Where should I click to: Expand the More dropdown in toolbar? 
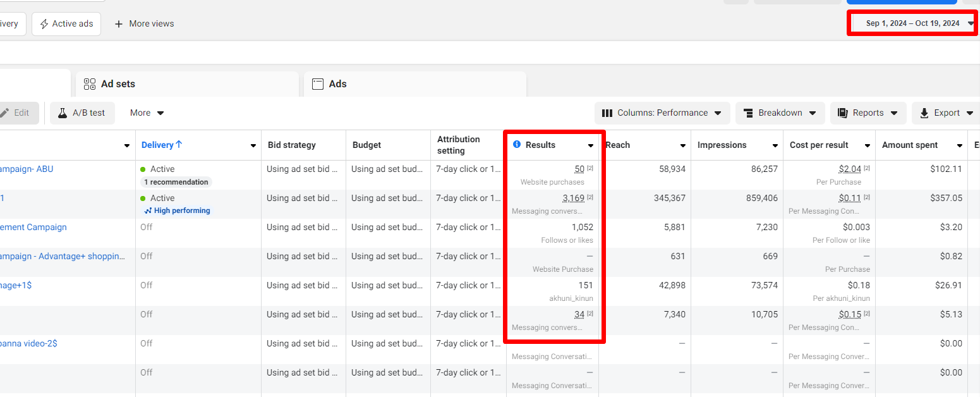click(x=147, y=113)
